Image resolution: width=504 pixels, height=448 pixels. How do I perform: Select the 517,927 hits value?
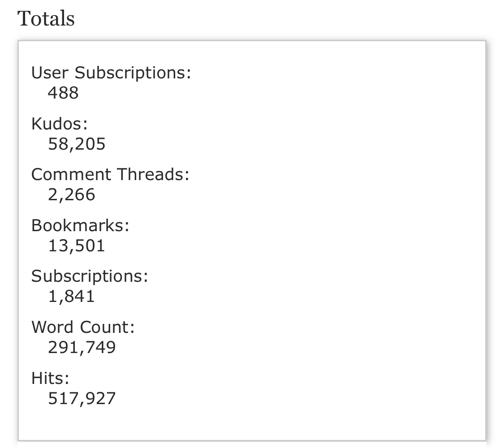click(82, 398)
